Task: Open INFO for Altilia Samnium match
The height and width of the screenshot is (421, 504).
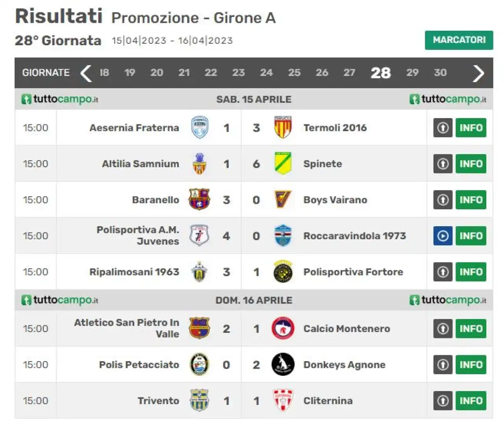Action: click(471, 164)
